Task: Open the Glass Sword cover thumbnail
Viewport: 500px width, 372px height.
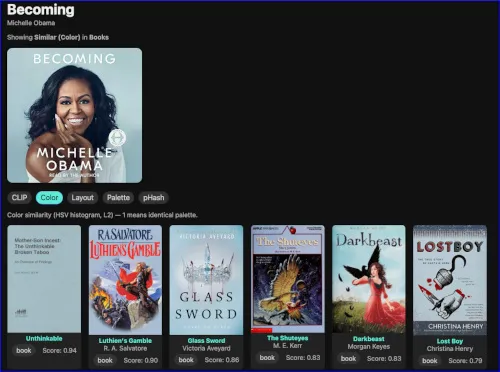Action: (206, 280)
